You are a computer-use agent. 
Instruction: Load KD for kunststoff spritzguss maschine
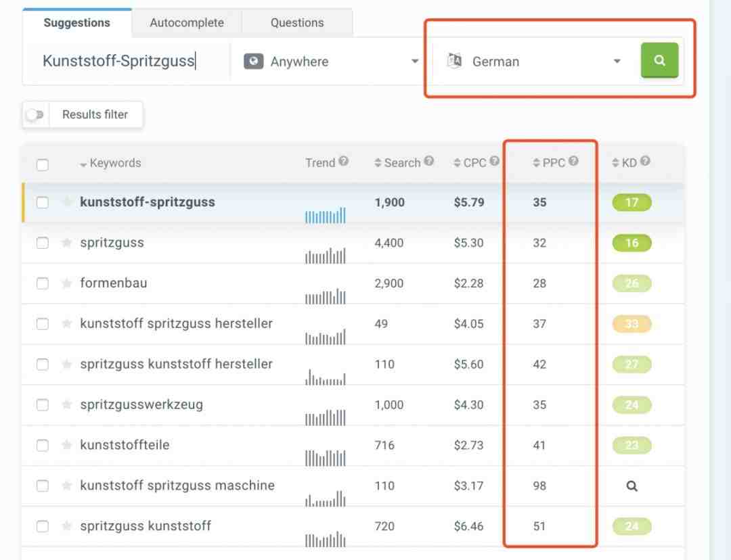(632, 486)
